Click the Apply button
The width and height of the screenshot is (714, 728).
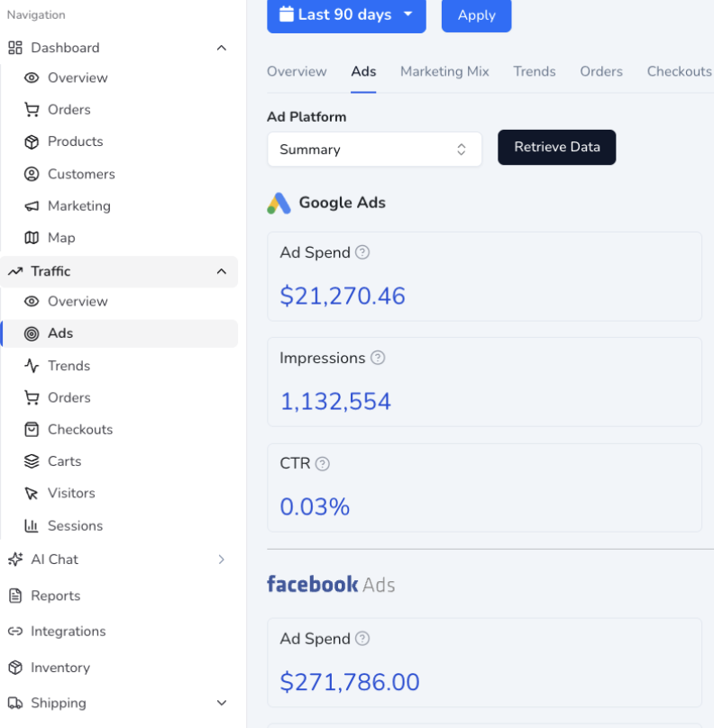tap(477, 15)
